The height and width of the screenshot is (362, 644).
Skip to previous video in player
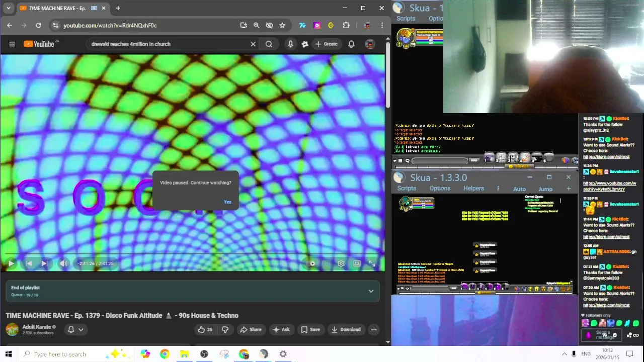(x=29, y=263)
